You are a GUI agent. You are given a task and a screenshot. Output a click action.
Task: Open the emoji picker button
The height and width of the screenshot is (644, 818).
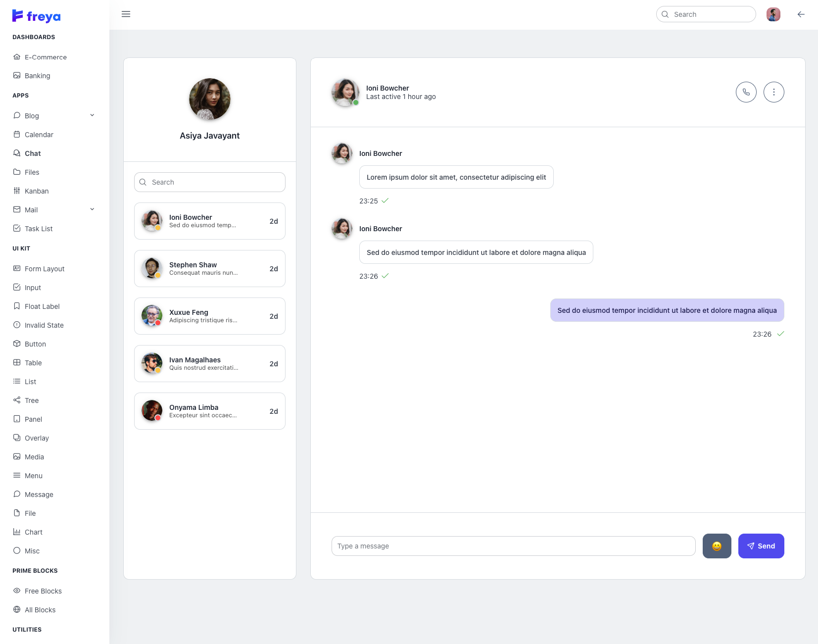coord(717,546)
